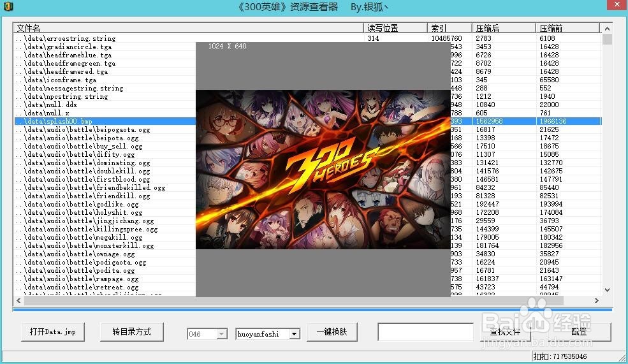Select the npcstring.string file row
Image resolution: width=628 pixels, height=364 pixels.
[x=307, y=96]
